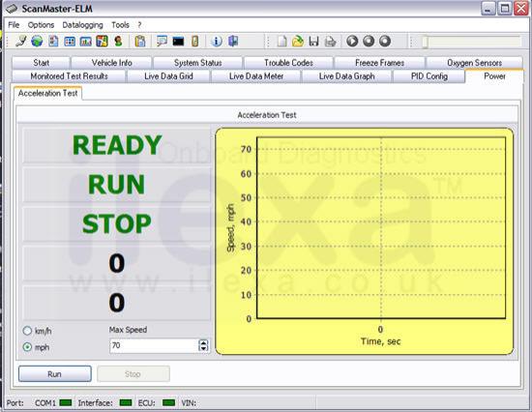Open the File menu
The image size is (532, 412).
[14, 25]
